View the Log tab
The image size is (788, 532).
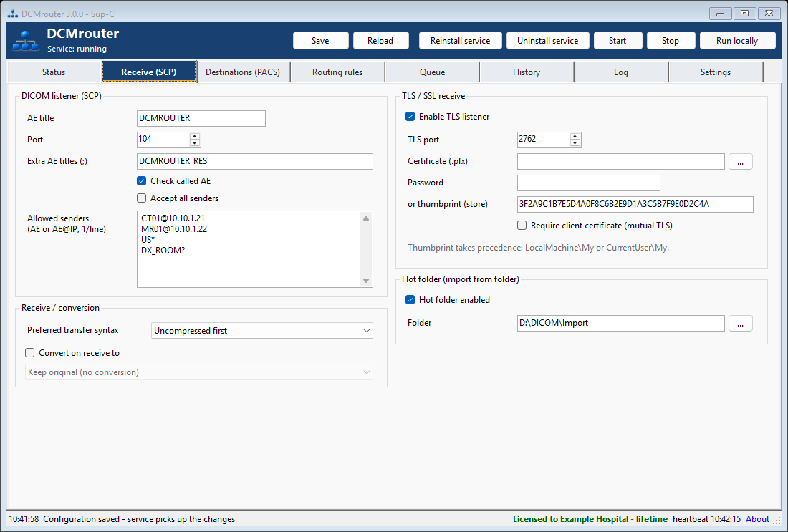(x=620, y=72)
